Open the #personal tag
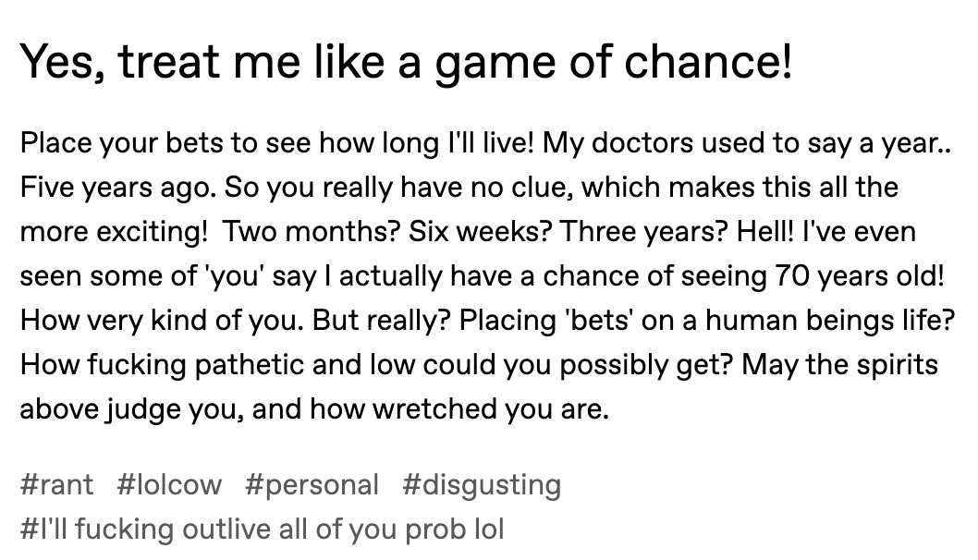 coord(312,484)
